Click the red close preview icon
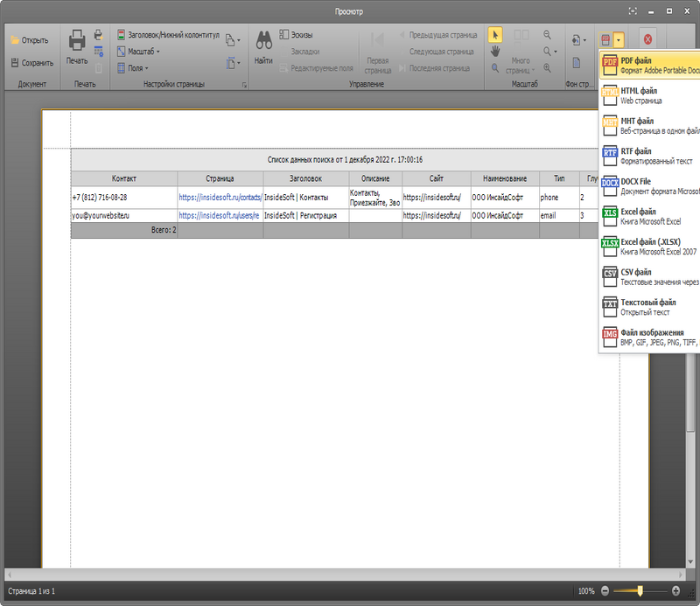 click(647, 39)
